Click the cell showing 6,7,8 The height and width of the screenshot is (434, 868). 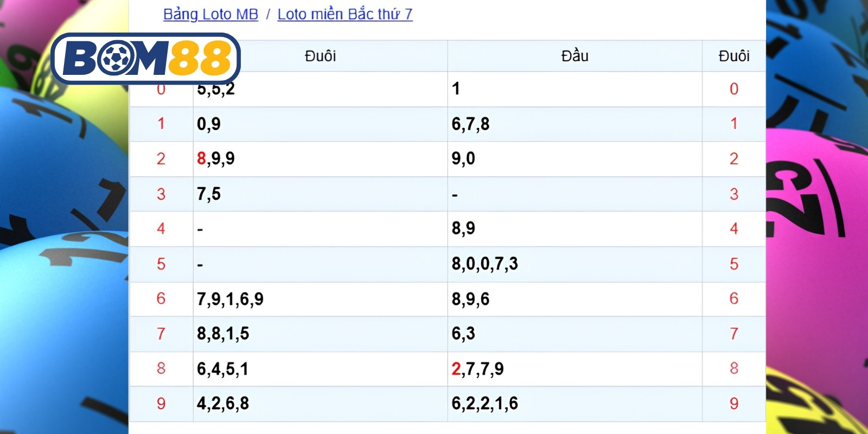coord(575,124)
